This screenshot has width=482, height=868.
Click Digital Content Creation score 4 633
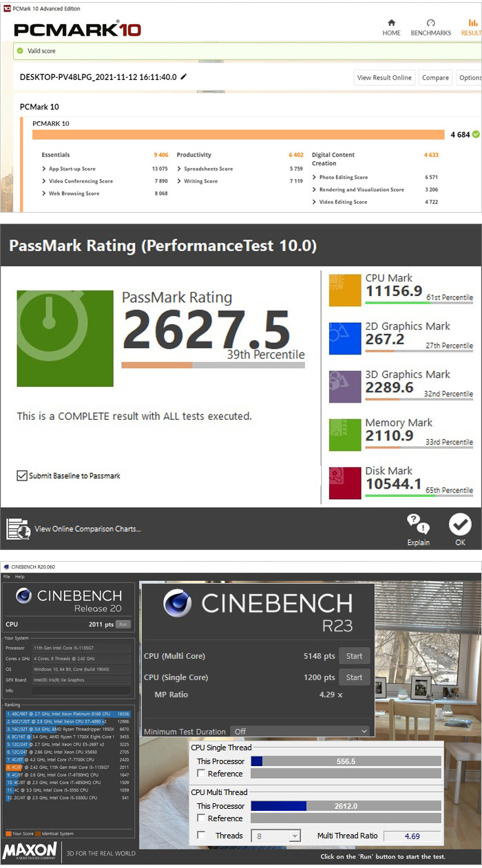click(x=431, y=155)
